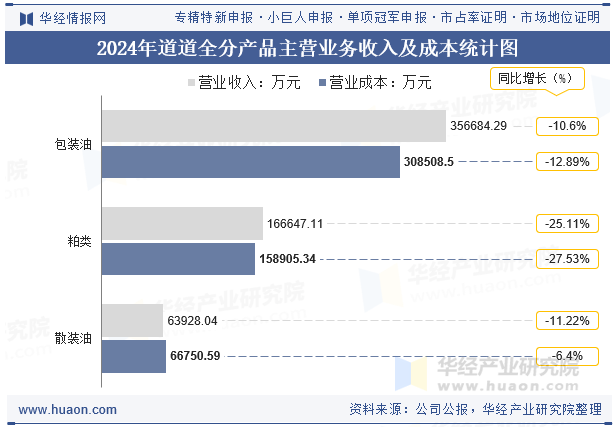Click the -10.6% growth box
This screenshot has height=427, width=615.
tap(567, 126)
